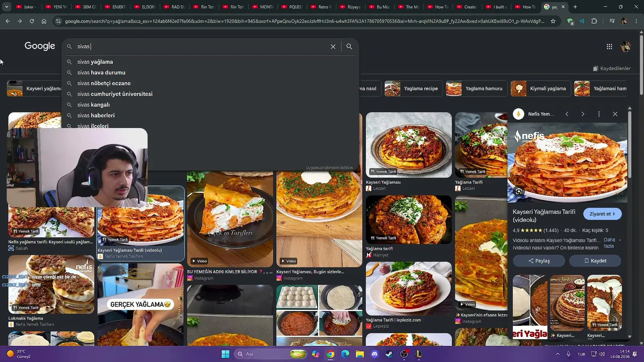This screenshot has height=362, width=644.
Task: Open the Google account avatar menu
Action: click(625, 46)
